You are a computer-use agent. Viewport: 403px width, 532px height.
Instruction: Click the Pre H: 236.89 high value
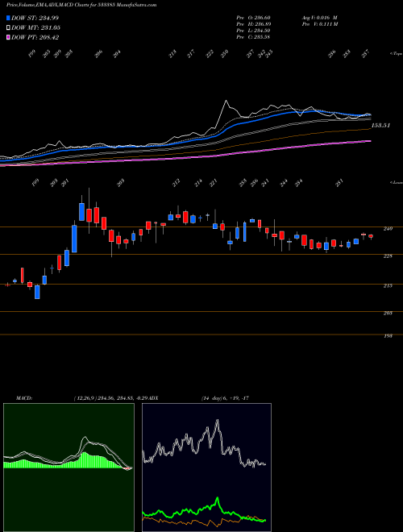pyautogui.click(x=253, y=24)
